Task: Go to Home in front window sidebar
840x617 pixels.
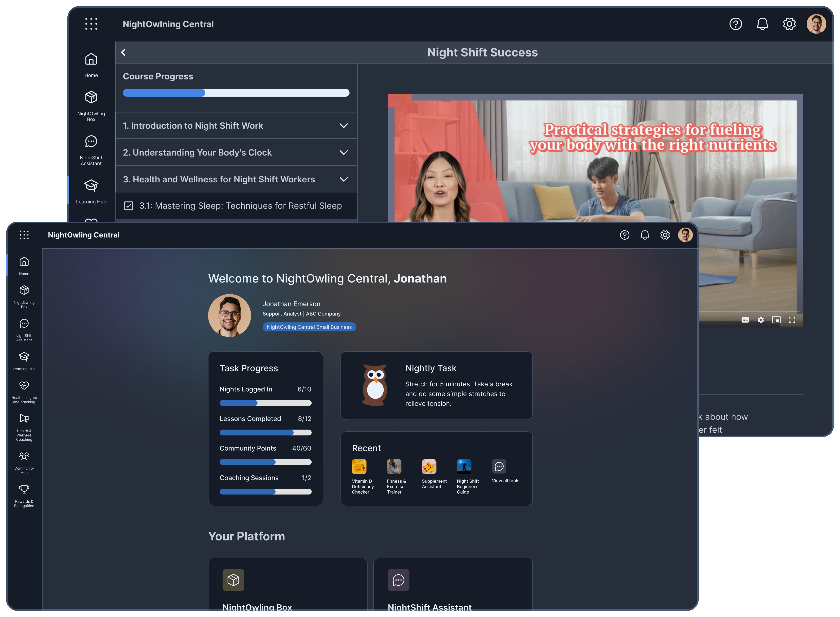Action: pyautogui.click(x=24, y=266)
